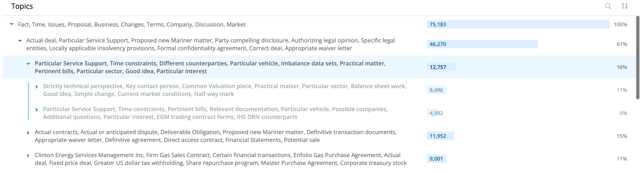644x173 pixels.
Task: Open the search icon in Topics header
Action: (608, 6)
